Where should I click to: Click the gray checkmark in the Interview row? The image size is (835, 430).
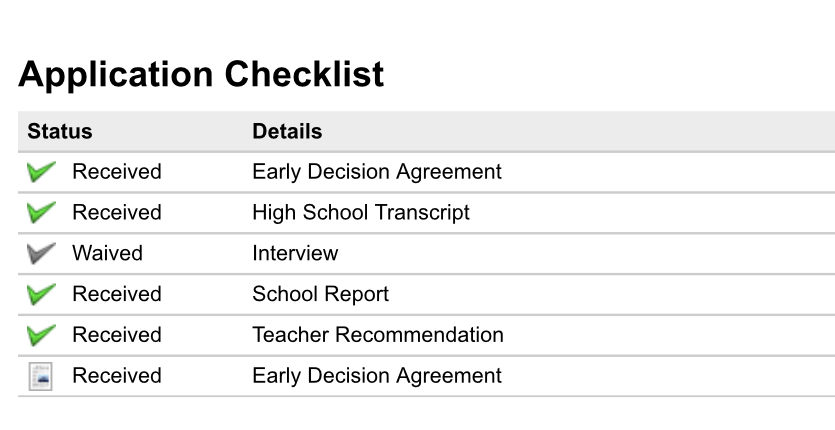tap(41, 253)
